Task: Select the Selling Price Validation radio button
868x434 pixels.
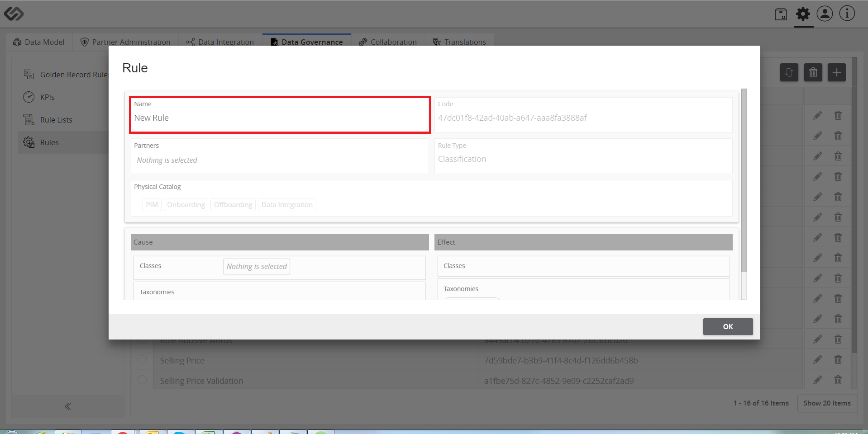Action: (142, 380)
